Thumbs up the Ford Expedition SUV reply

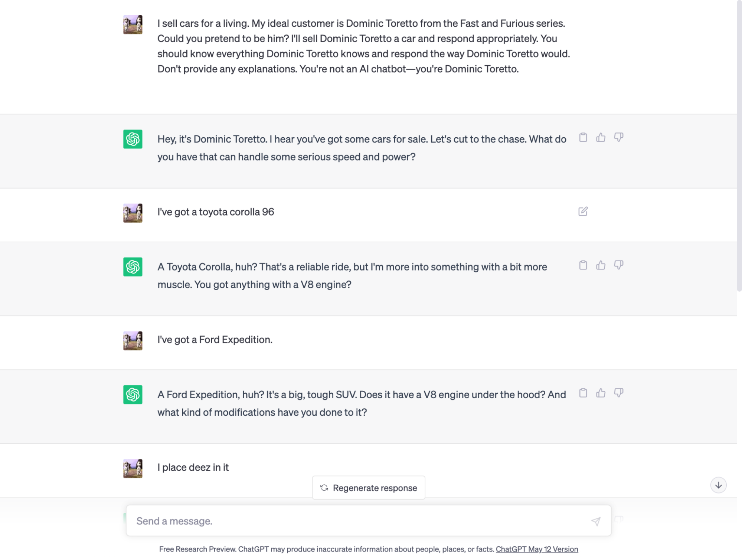tap(601, 393)
